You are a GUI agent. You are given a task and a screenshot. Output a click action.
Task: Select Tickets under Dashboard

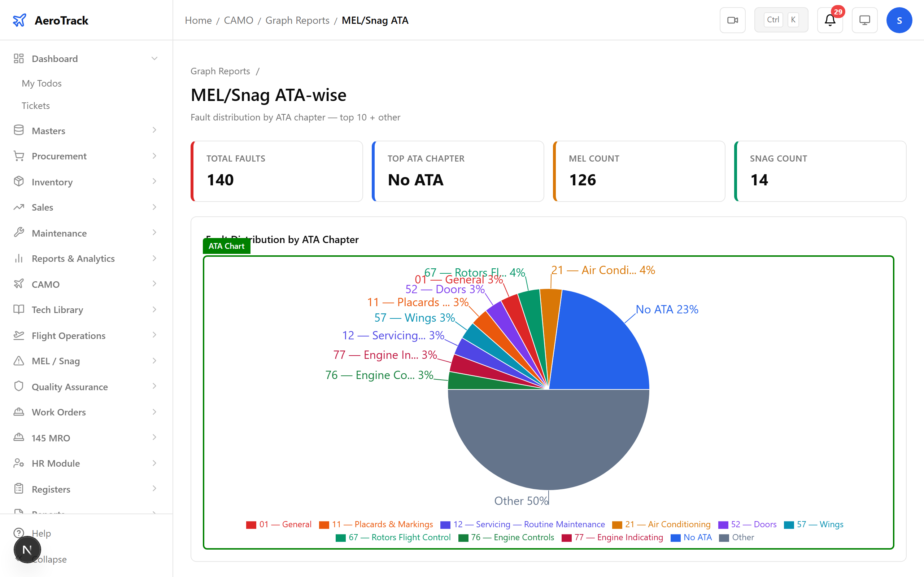(x=35, y=105)
